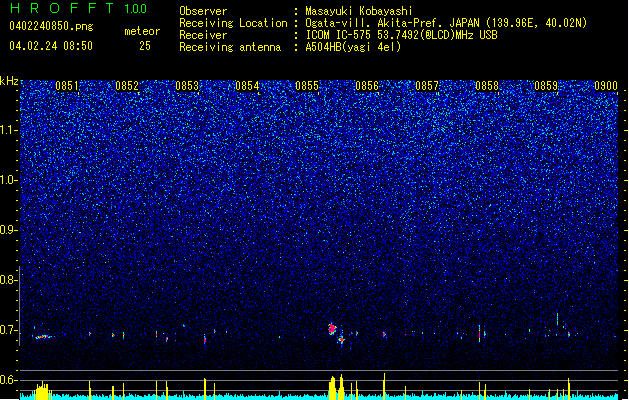Click the 'meteor' label
Image resolution: width=629 pixels, height=400 pixels.
point(142,31)
